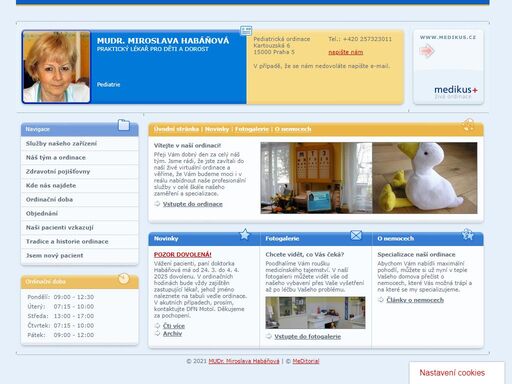512x384 pixels.
Task: Click the eye chart office photo
Action: coord(316,178)
